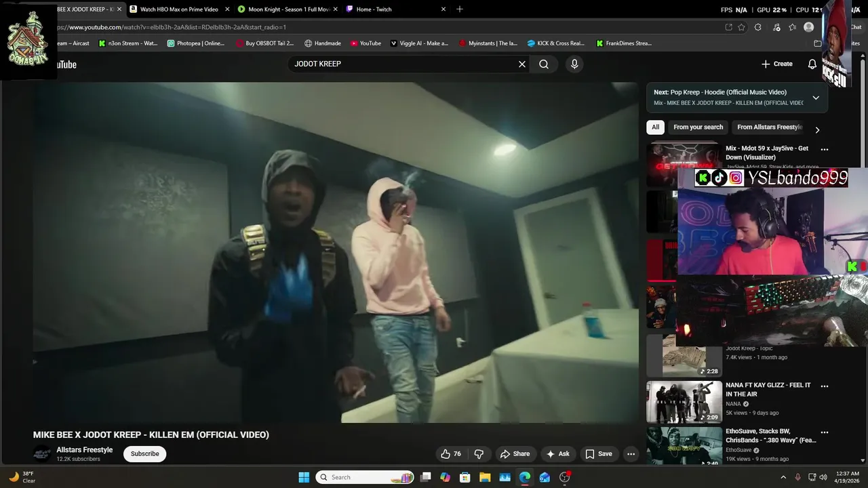Open Buy OBSBOT Tail 2 bookmark
The width and height of the screenshot is (868, 488).
point(264,43)
